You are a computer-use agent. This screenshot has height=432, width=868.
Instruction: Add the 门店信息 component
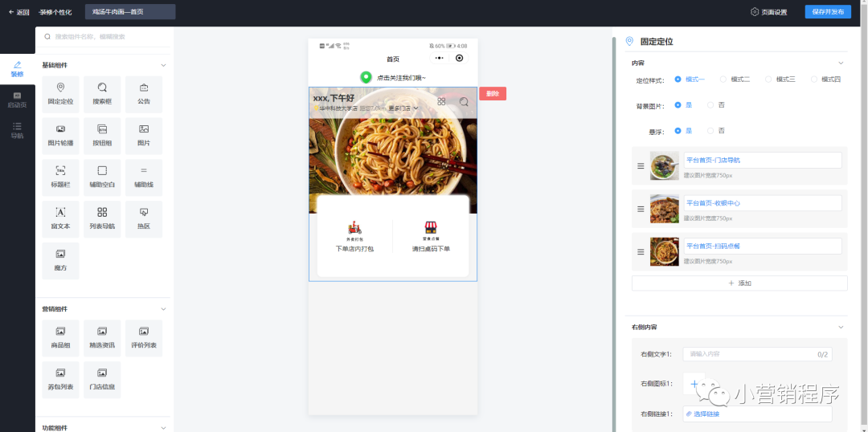[x=102, y=380]
